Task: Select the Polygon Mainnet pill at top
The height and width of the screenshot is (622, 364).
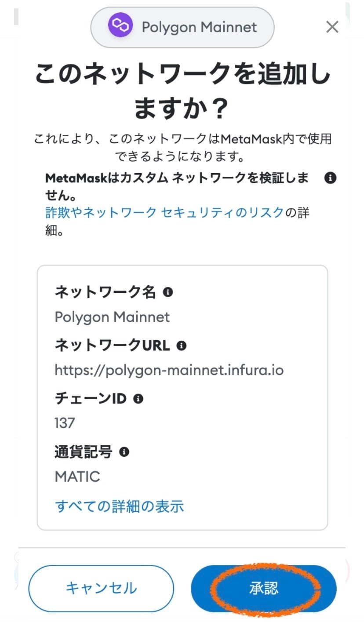Action: click(182, 27)
